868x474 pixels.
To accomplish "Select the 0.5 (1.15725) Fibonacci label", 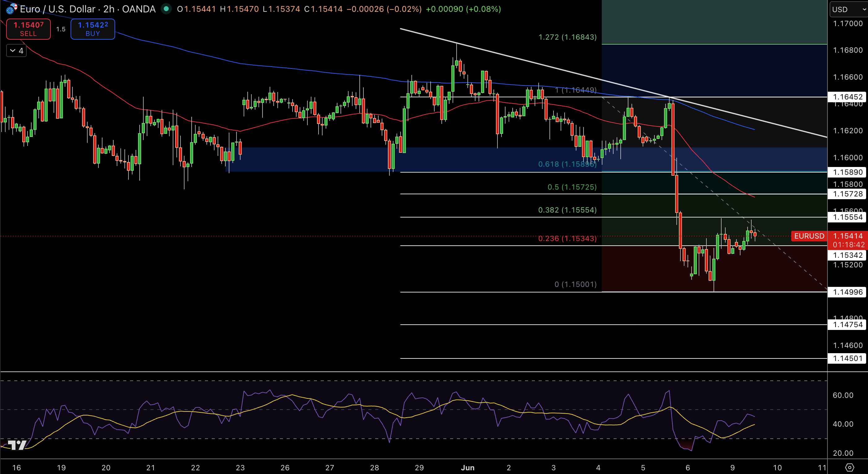I will coord(572,187).
